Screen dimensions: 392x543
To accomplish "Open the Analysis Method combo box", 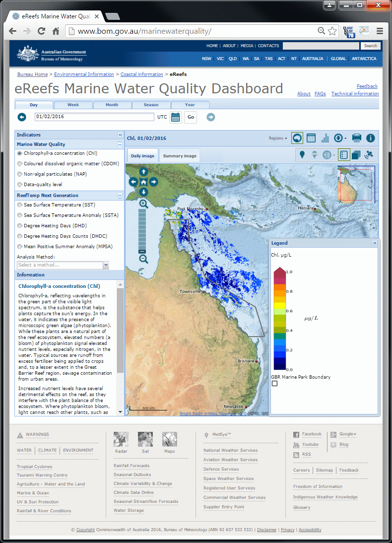I will click(x=63, y=265).
